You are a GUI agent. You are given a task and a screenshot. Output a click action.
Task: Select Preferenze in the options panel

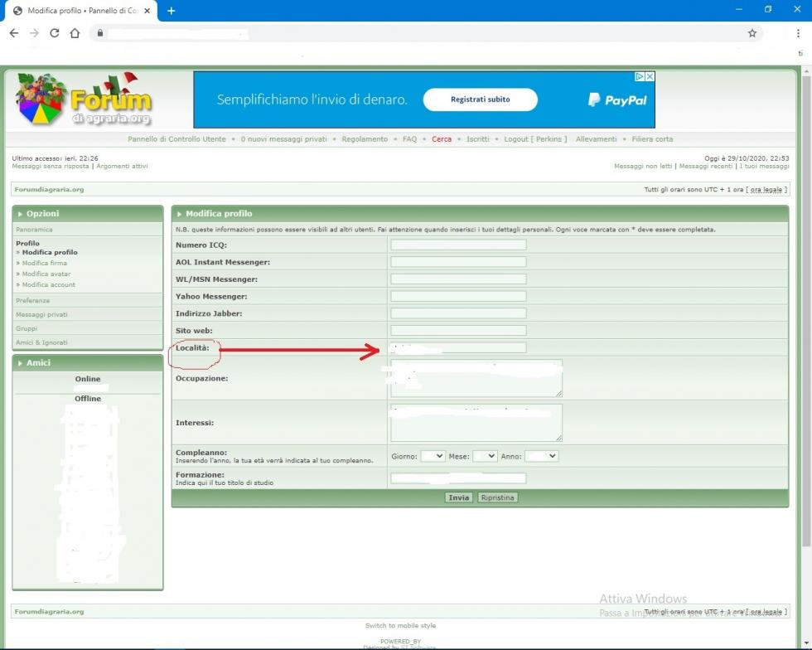pyautogui.click(x=33, y=300)
